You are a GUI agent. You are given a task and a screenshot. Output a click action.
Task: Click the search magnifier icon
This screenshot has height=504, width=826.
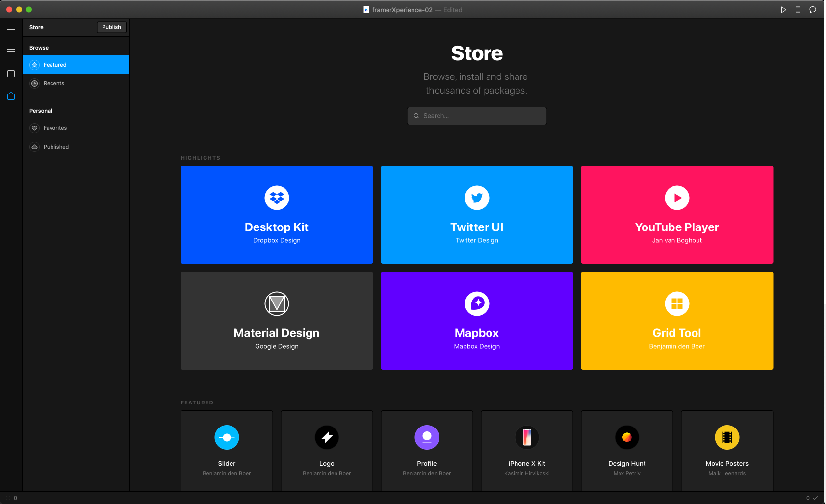(x=416, y=116)
